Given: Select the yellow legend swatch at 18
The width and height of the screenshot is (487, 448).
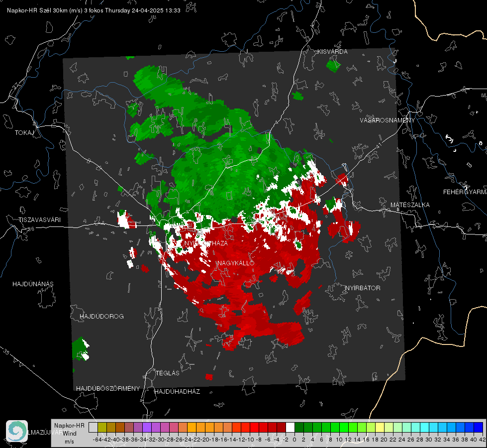Looking at the screenshot, I should pyautogui.click(x=380, y=427).
